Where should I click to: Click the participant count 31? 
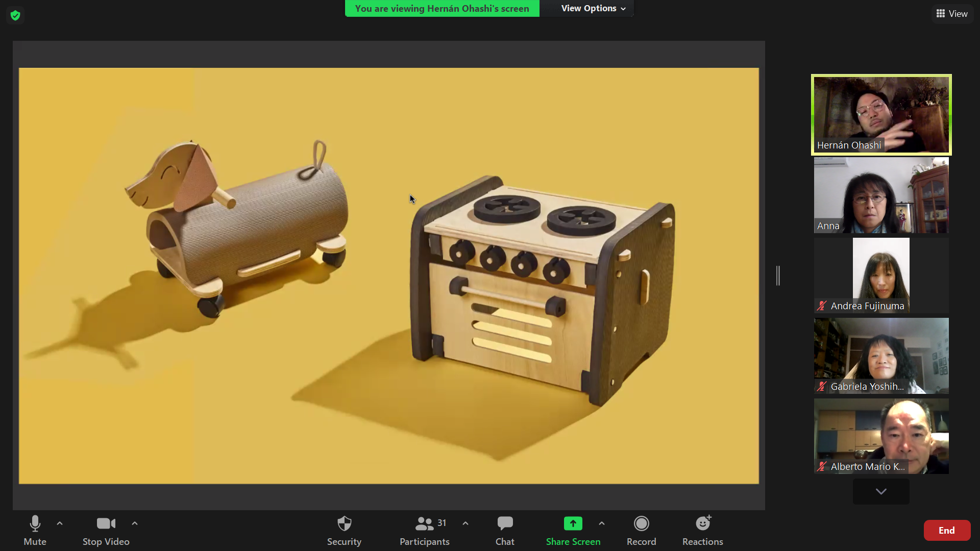coord(442,523)
